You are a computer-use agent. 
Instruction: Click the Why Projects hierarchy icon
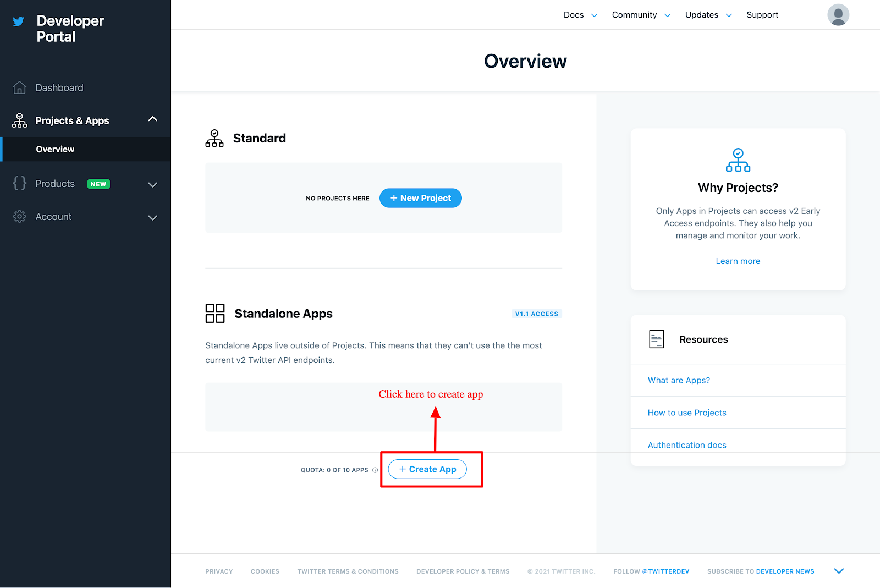coord(738,160)
